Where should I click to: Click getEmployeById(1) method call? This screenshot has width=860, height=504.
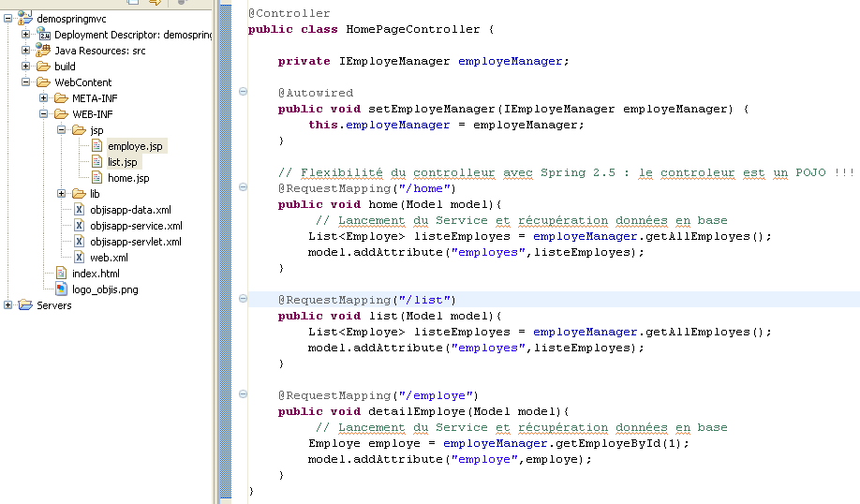pyautogui.click(x=618, y=443)
